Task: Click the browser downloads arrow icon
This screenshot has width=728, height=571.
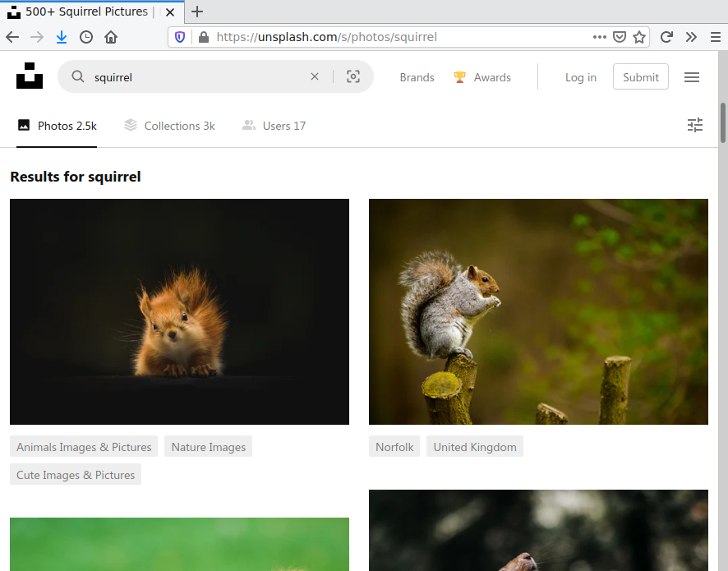Action: click(x=62, y=37)
